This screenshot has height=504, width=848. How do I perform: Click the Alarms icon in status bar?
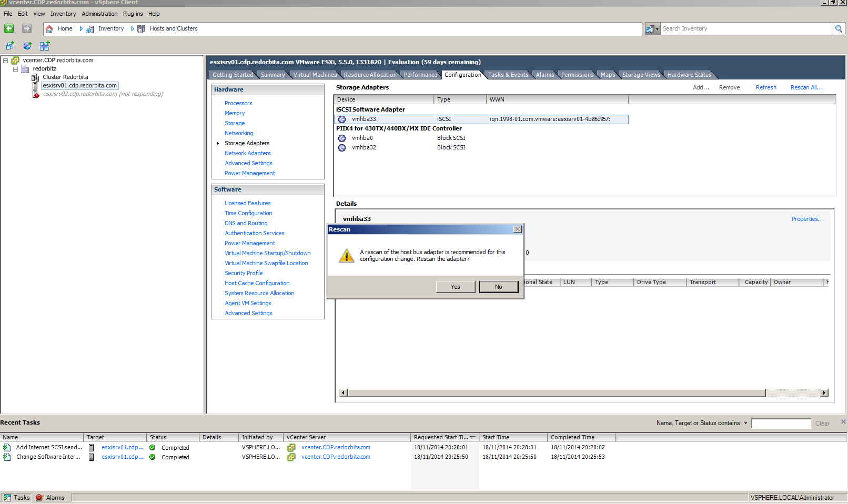pyautogui.click(x=39, y=498)
